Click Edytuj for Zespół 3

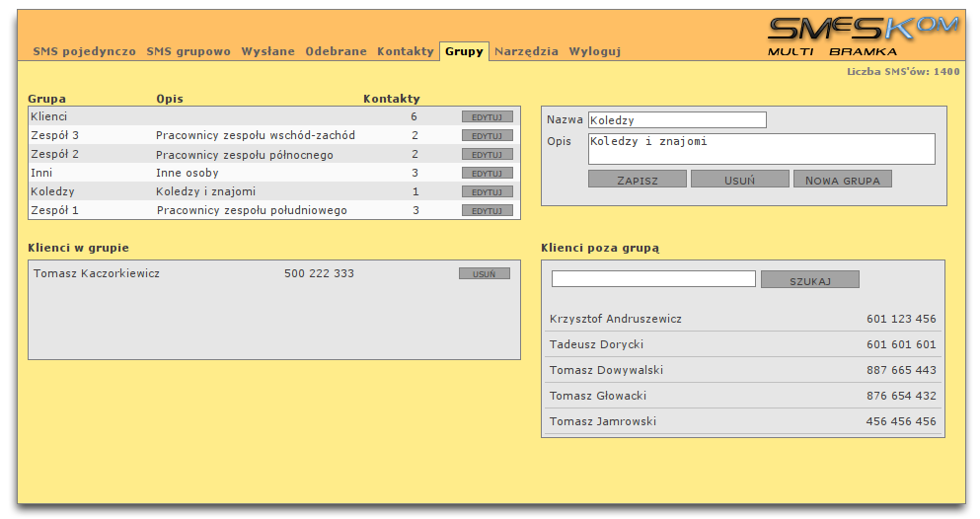pyautogui.click(x=487, y=135)
